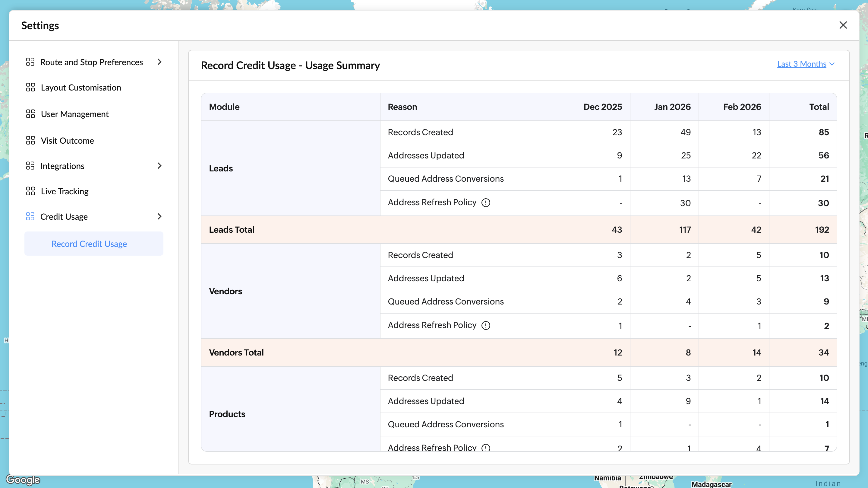Expand Route and Stop Preferences chevron
The width and height of the screenshot is (868, 488).
[159, 62]
